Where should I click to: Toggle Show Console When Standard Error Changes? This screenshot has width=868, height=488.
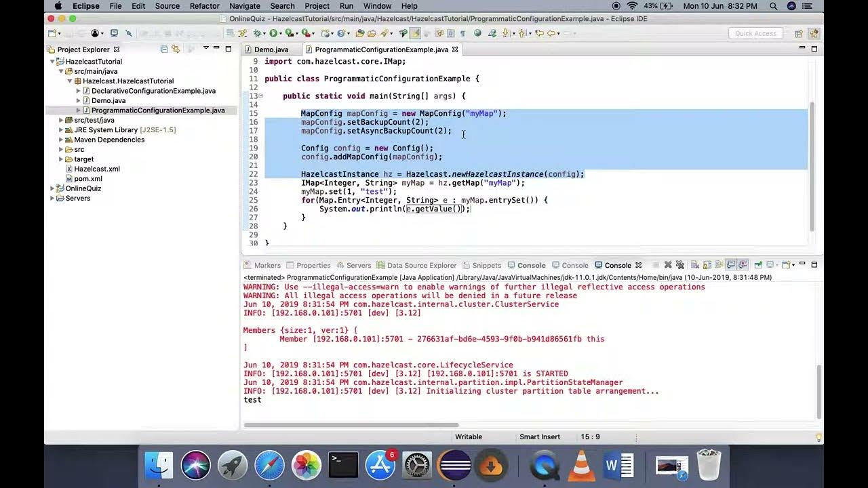click(743, 265)
